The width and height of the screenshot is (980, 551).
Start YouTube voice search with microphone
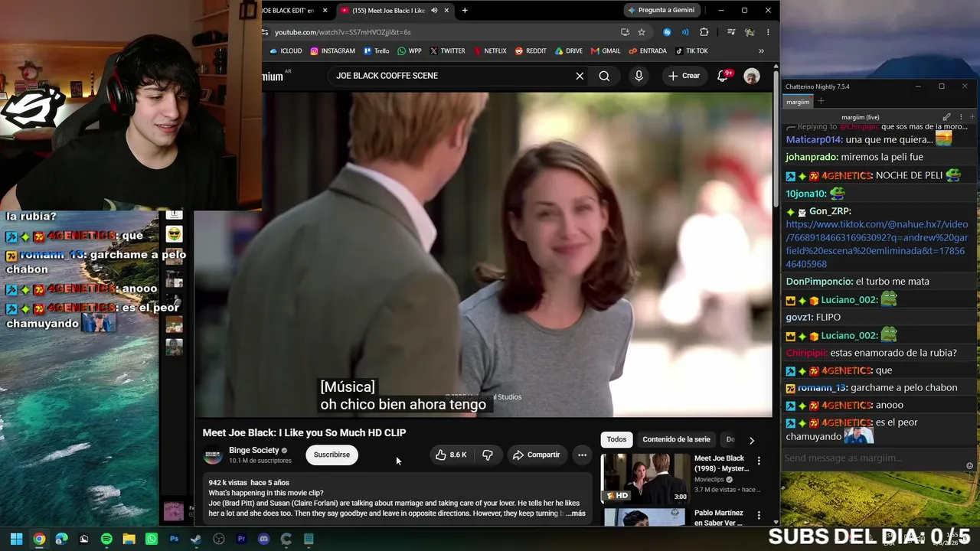tap(639, 76)
